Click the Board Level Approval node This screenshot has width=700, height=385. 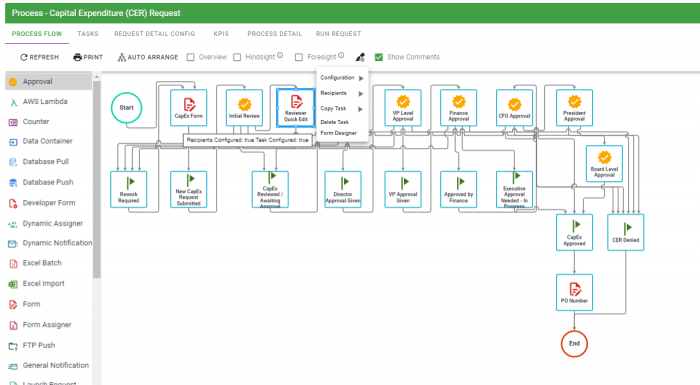(x=604, y=163)
